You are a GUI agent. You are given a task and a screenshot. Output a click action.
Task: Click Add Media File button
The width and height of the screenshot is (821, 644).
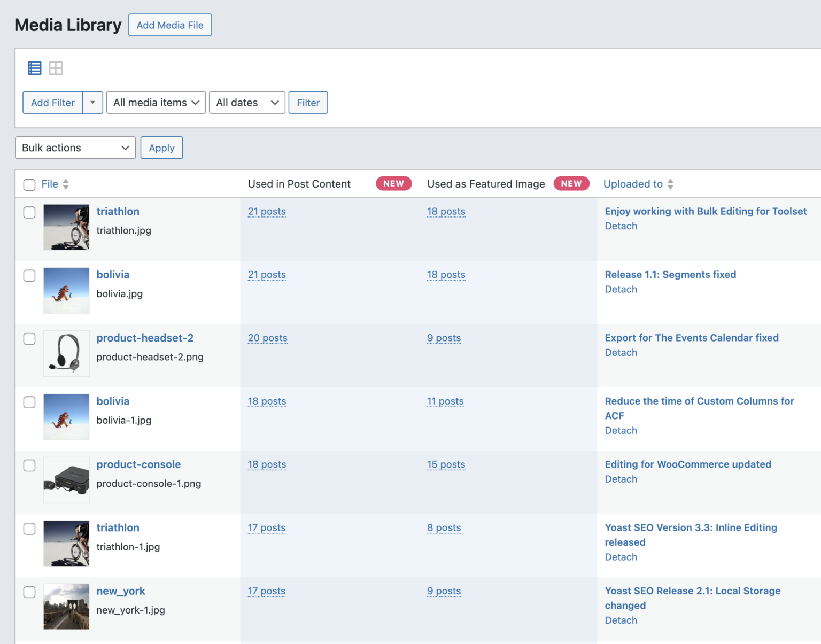[170, 25]
